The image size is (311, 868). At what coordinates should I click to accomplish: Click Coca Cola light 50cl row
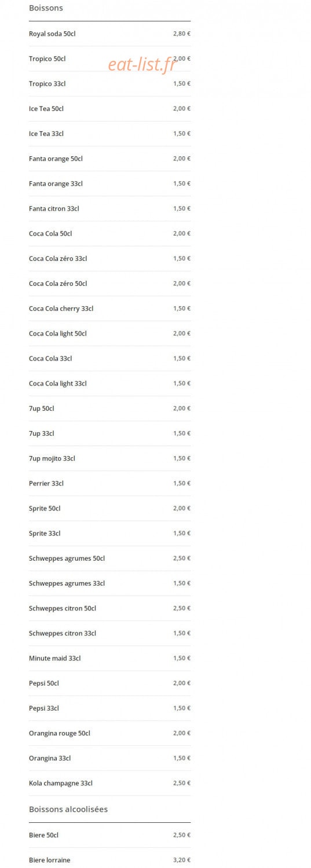(x=109, y=333)
